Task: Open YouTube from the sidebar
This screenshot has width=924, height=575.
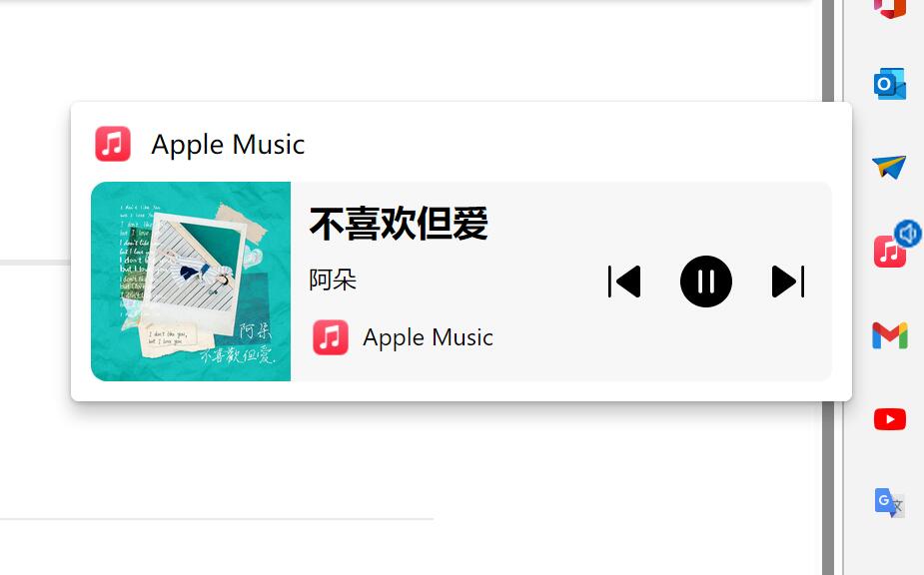Action: click(889, 419)
